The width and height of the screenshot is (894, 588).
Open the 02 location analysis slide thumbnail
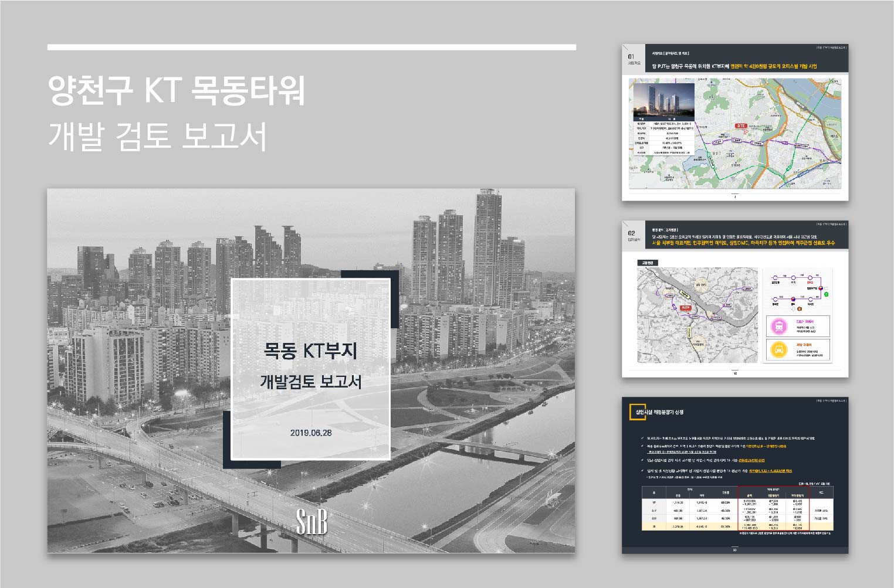pos(735,299)
